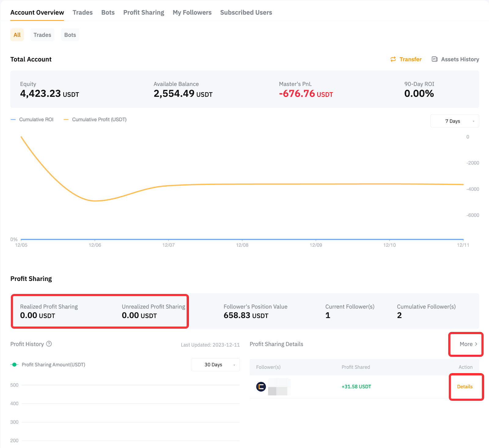Screen dimensions: 489x448
Task: Switch to the Trades top tab
Action: pos(83,13)
